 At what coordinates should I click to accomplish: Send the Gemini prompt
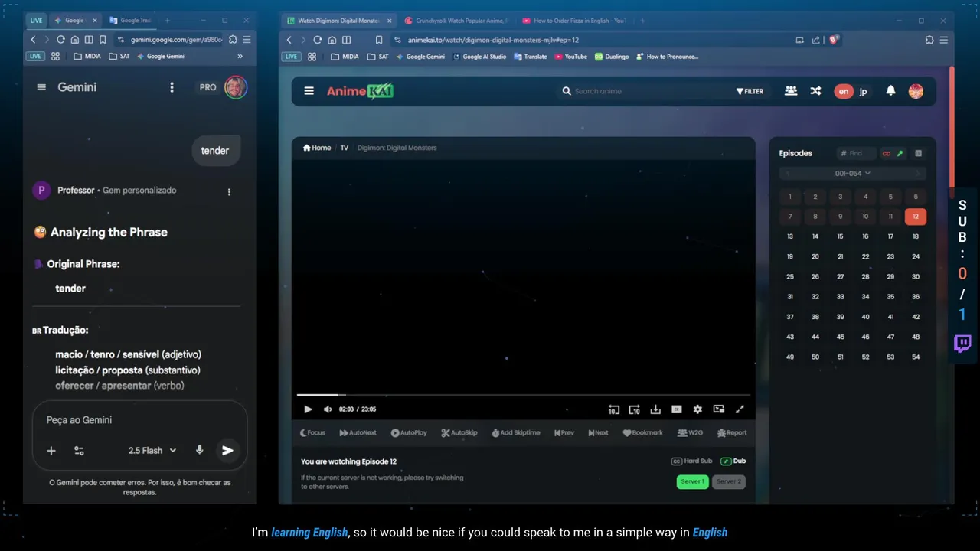pos(227,451)
